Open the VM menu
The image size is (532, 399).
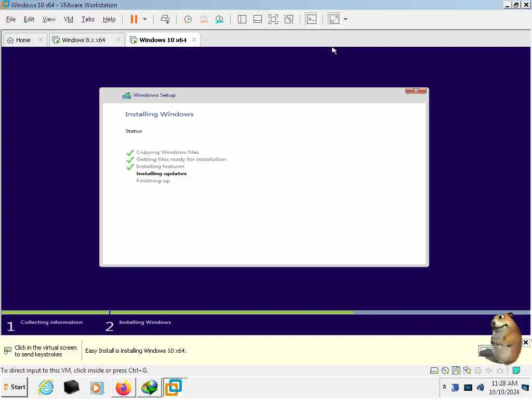point(69,19)
